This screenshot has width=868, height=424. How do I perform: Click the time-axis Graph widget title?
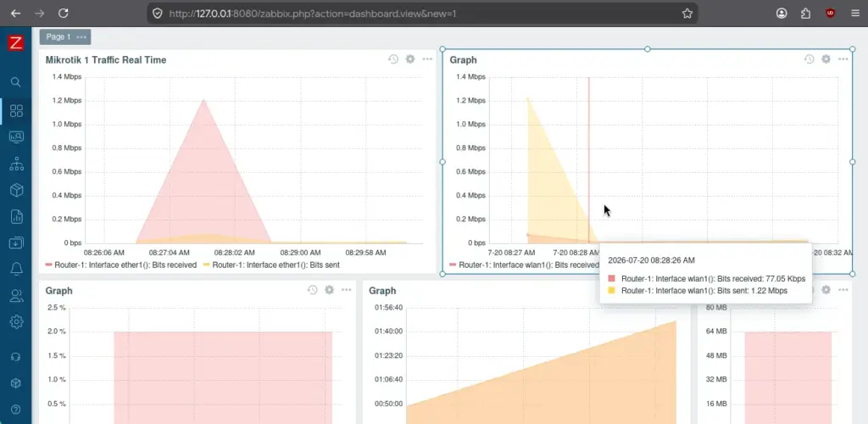(x=382, y=291)
